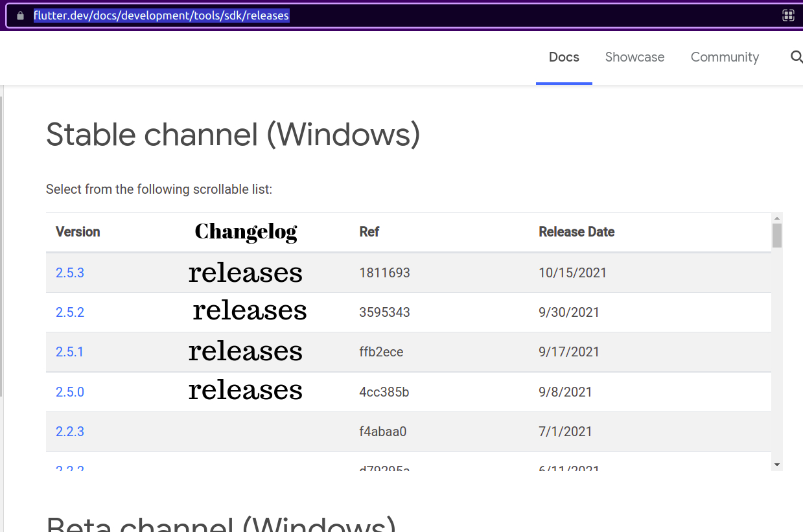This screenshot has width=803, height=532.
Task: View the releases changelog for 2.5.1
Action: (246, 351)
